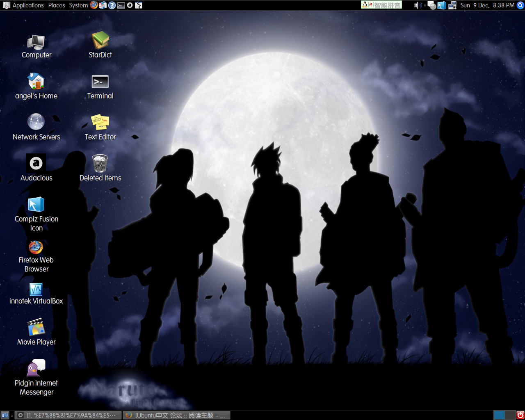This screenshot has height=420, width=525.
Task: Click the Compiz Fusion tray icon
Action: point(441,5)
